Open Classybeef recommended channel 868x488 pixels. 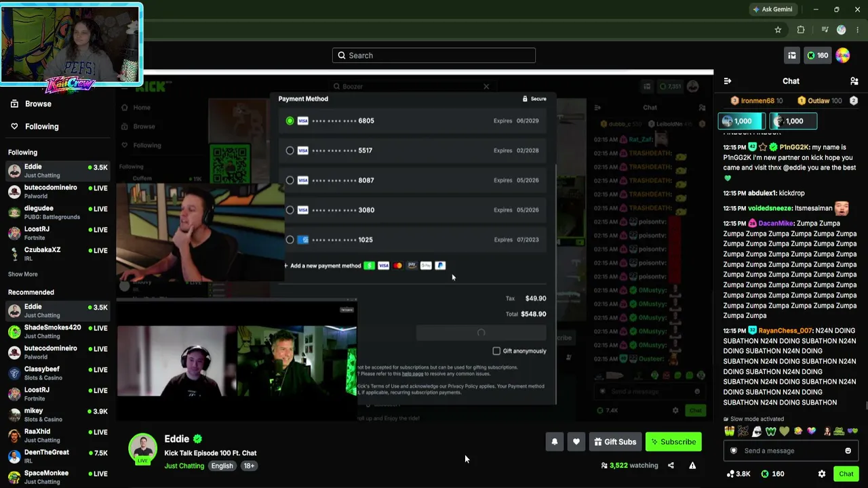click(58, 373)
